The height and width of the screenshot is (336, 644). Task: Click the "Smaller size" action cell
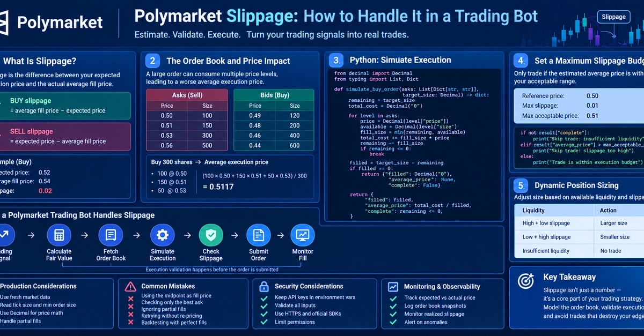615,237
